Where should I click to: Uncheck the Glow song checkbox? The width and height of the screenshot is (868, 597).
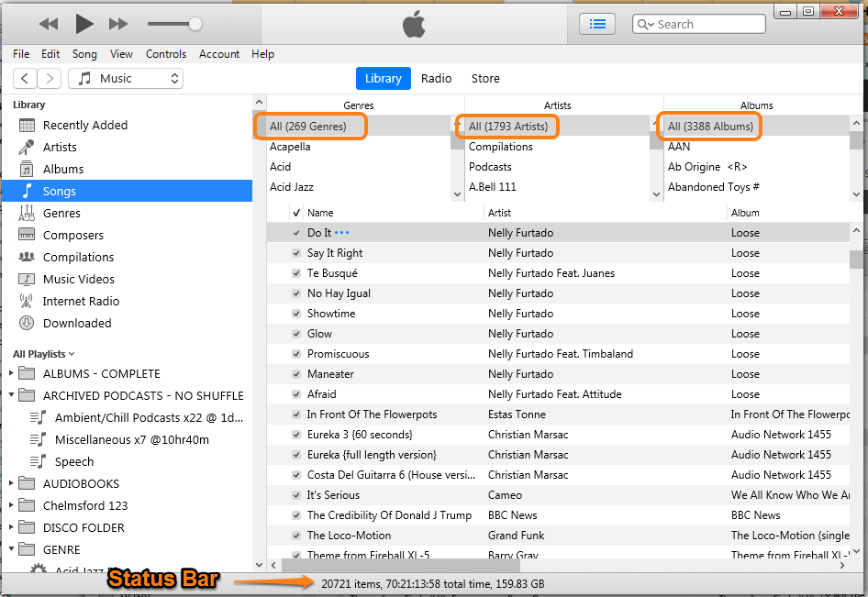pyautogui.click(x=296, y=334)
